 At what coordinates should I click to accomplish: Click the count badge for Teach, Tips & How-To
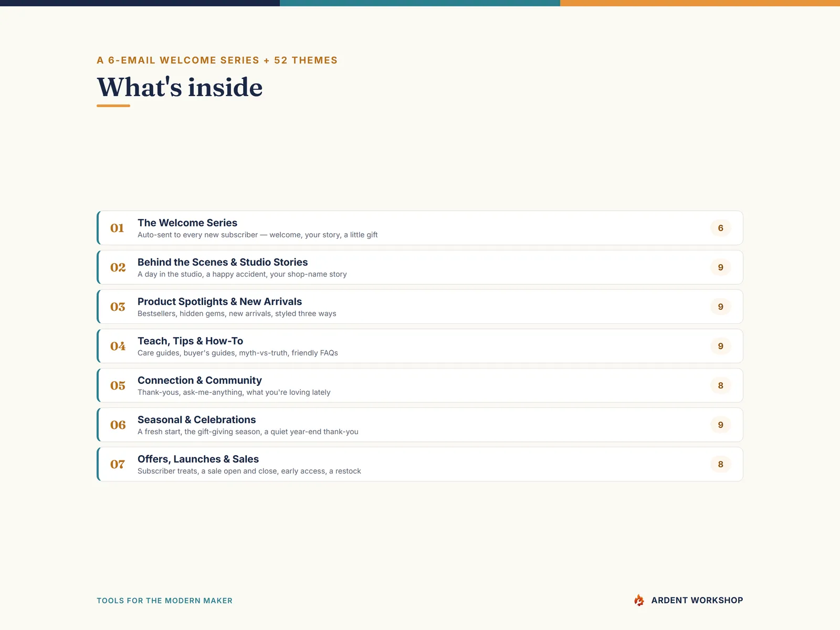pos(720,346)
